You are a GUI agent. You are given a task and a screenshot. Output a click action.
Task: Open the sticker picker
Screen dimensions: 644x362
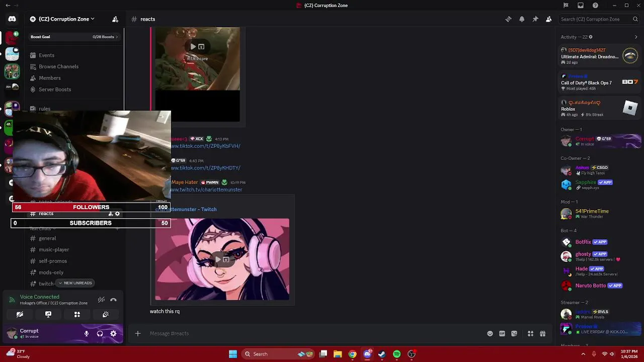click(514, 333)
